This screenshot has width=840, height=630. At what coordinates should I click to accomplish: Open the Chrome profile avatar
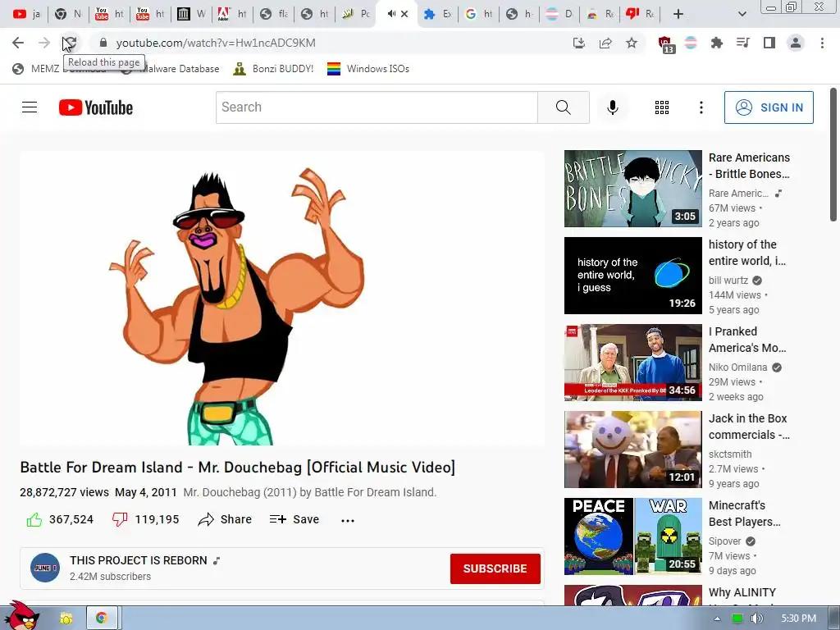(x=796, y=43)
